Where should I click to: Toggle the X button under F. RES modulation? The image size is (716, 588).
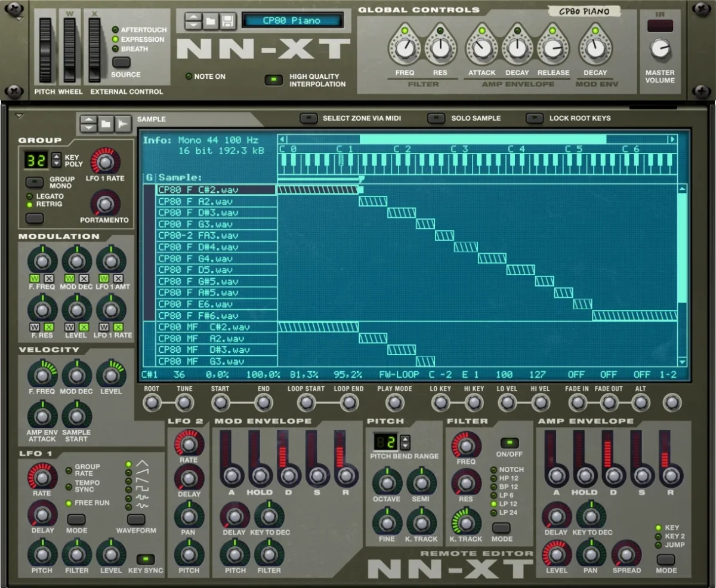[48, 327]
